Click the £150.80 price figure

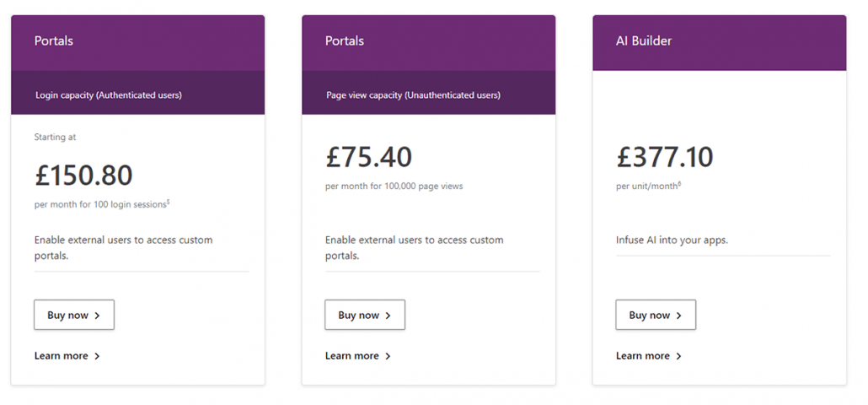(x=83, y=175)
